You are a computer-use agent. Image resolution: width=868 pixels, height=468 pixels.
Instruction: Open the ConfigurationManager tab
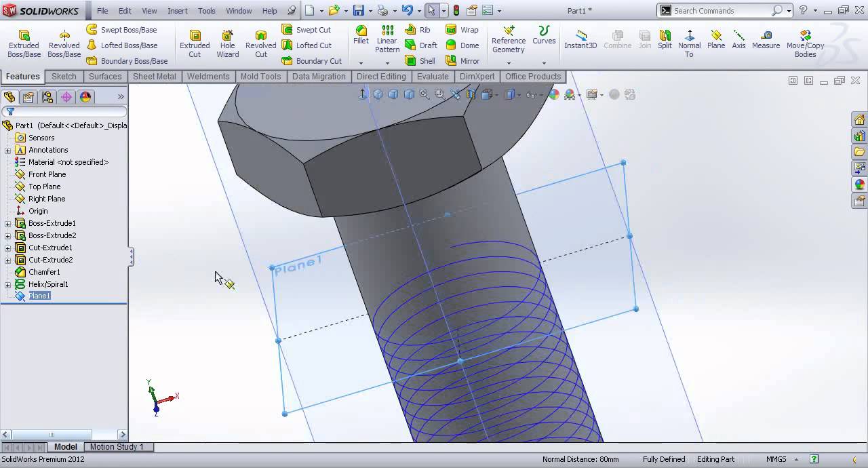pyautogui.click(x=47, y=97)
